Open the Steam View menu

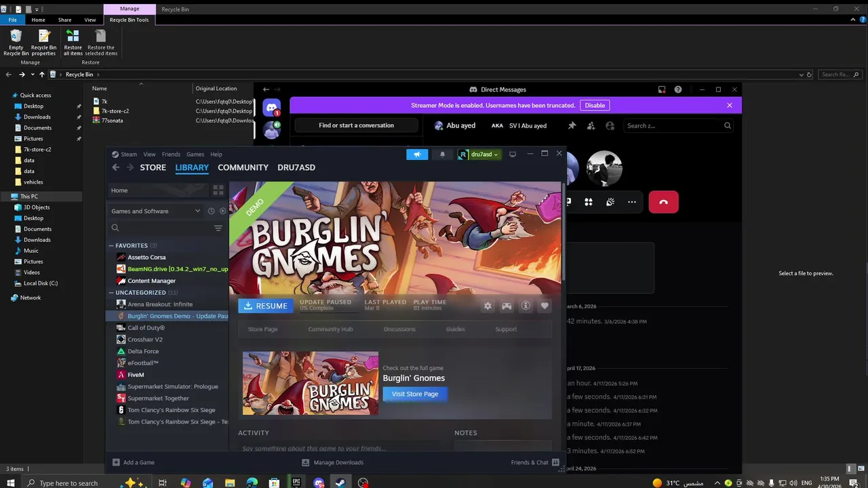(x=149, y=155)
